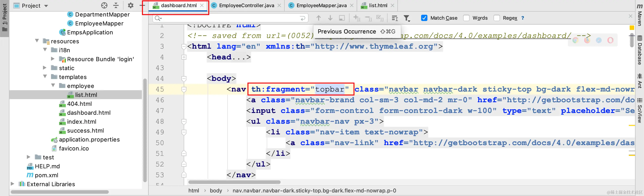Screen dimensions: 644x196
Task: Fold the ul tag on line 48
Action: click(184, 121)
